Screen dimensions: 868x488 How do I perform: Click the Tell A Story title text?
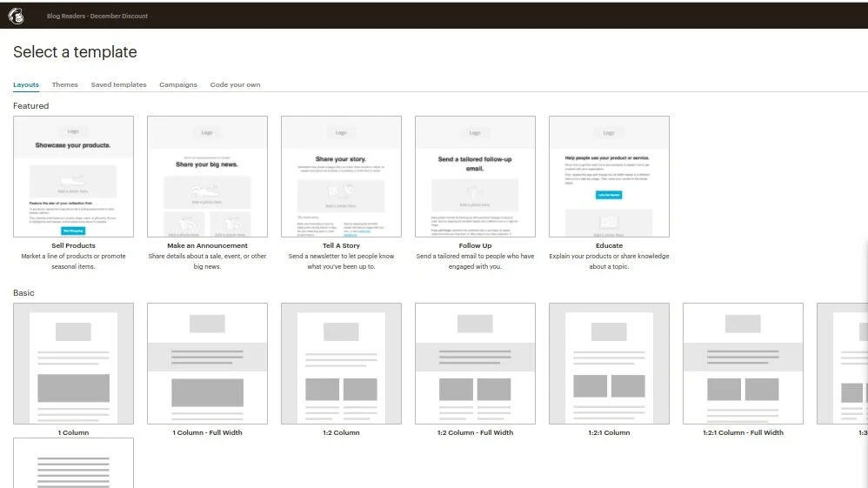click(x=342, y=245)
